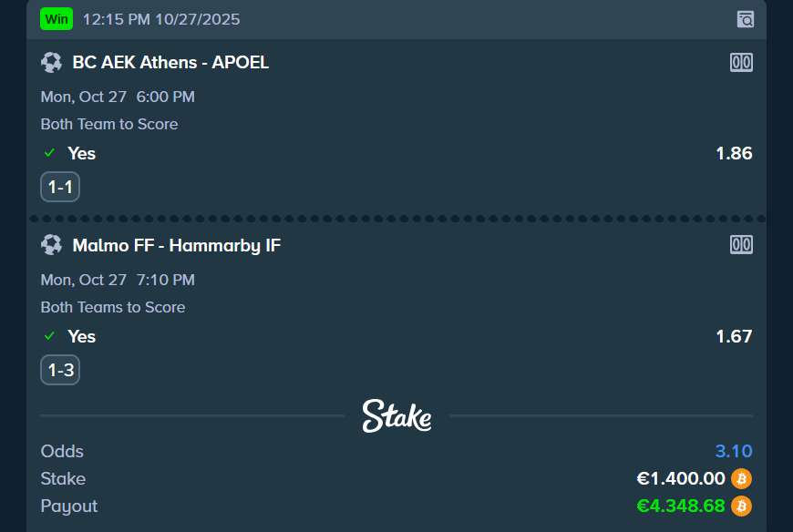Open the Malmo FF - Hammarby IF match link
Image resolution: width=793 pixels, height=532 pixels.
[176, 245]
